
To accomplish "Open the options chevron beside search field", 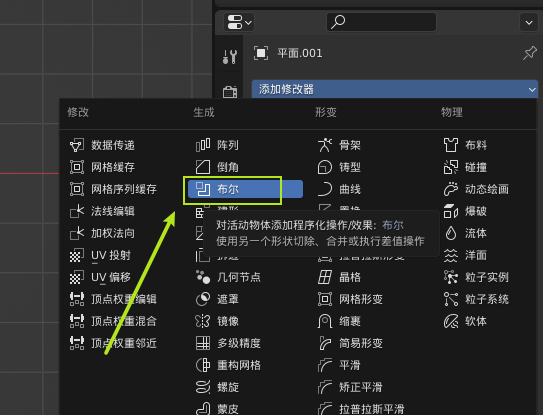I will point(529,23).
